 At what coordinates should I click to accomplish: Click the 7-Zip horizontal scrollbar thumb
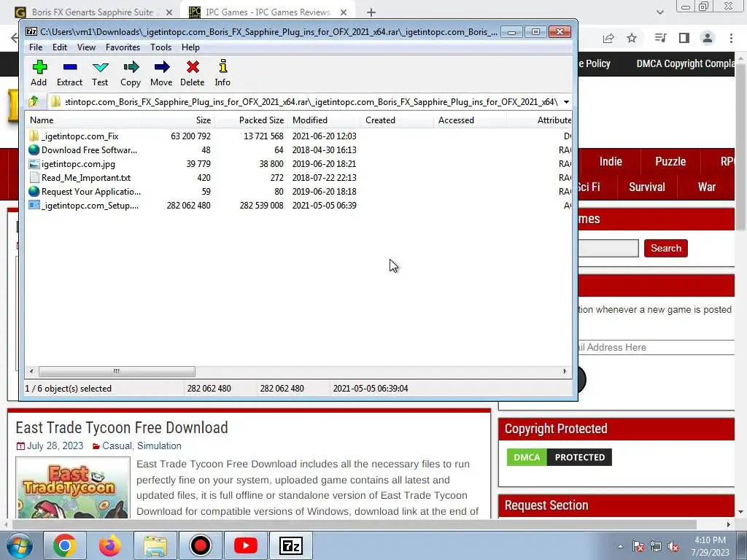coord(117,371)
